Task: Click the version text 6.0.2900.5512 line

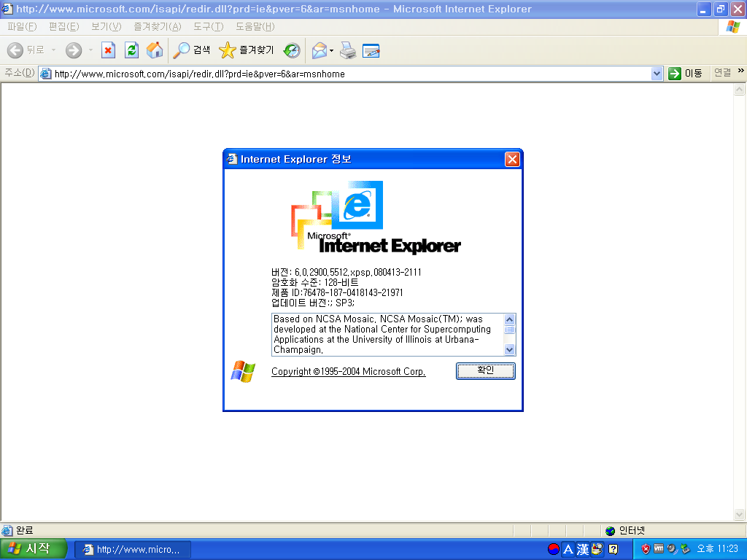Action: pyautogui.click(x=347, y=273)
